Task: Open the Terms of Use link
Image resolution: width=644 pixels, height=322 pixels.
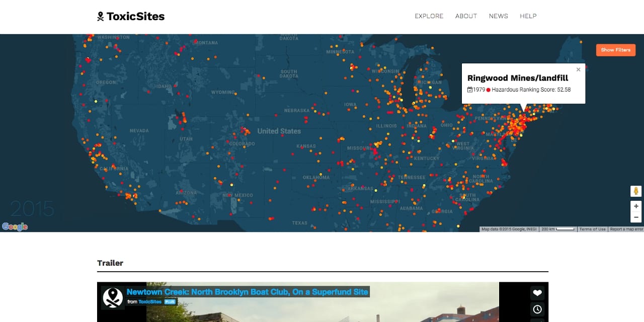Action: [x=593, y=229]
